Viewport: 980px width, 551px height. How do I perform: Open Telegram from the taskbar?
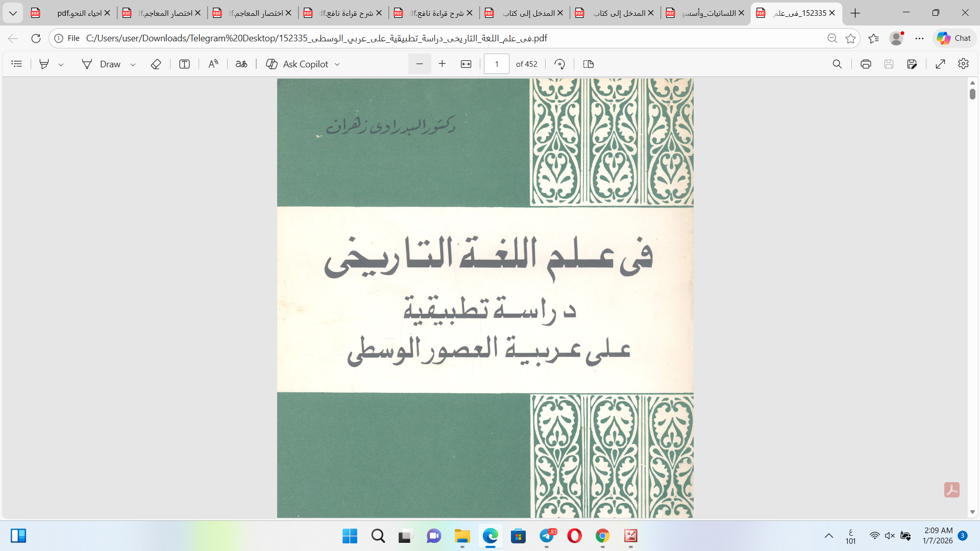(x=547, y=536)
